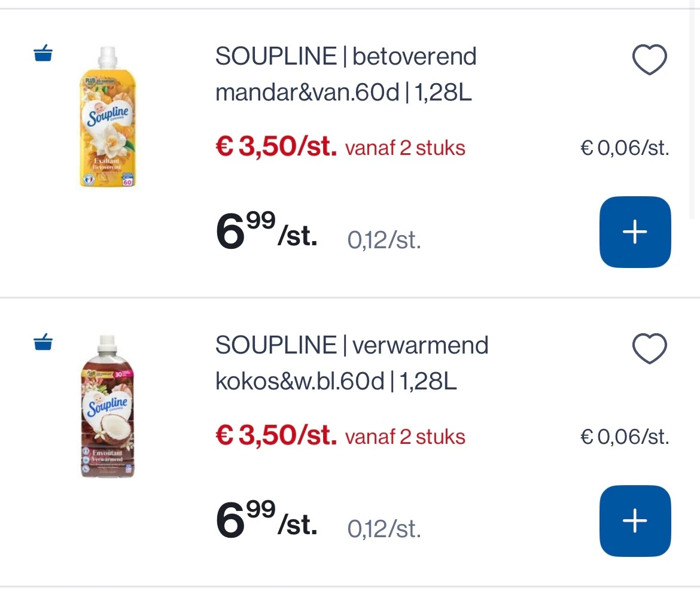Click the plus icon on the mandar&van item
The image size is (700, 603).
(635, 232)
